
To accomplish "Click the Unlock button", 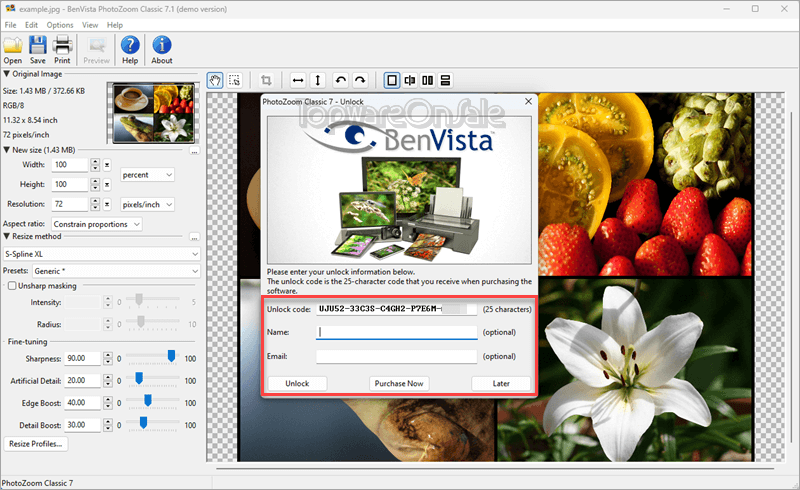I will coord(297,383).
